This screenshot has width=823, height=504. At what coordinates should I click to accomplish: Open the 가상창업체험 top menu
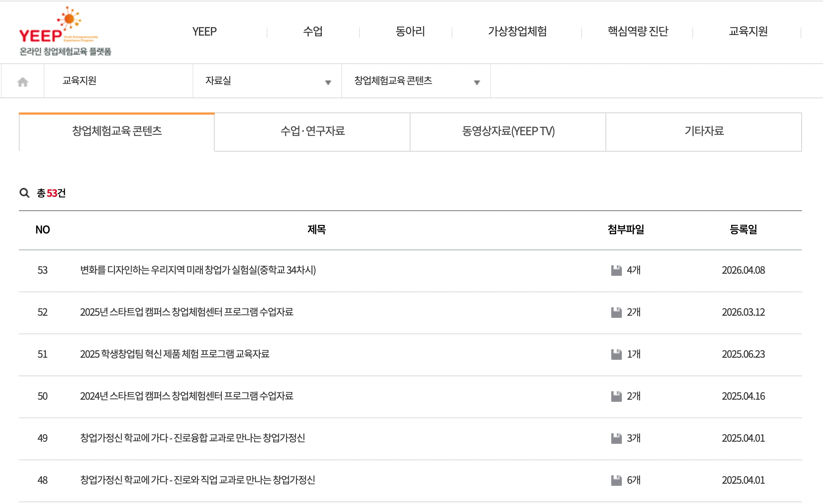(x=517, y=31)
